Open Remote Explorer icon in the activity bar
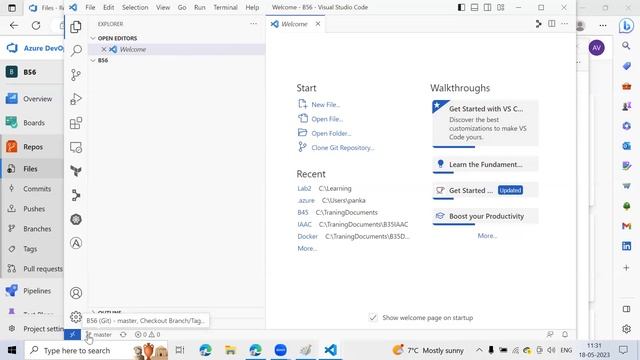The image size is (640, 360). pyautogui.click(x=76, y=147)
